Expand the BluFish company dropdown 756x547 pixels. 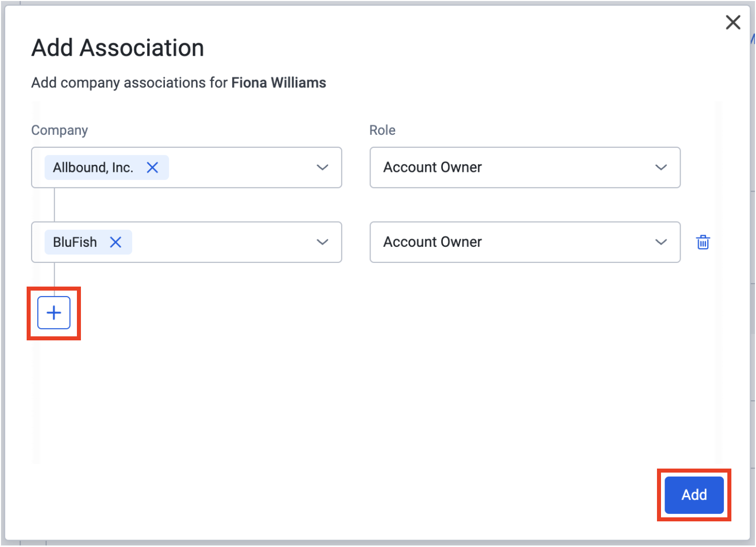(x=322, y=242)
